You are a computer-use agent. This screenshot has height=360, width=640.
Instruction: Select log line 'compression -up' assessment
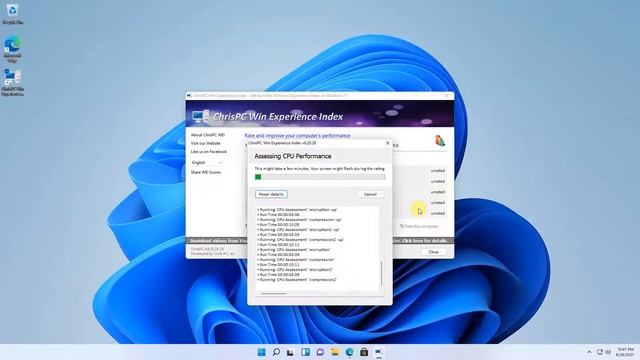[x=299, y=220]
